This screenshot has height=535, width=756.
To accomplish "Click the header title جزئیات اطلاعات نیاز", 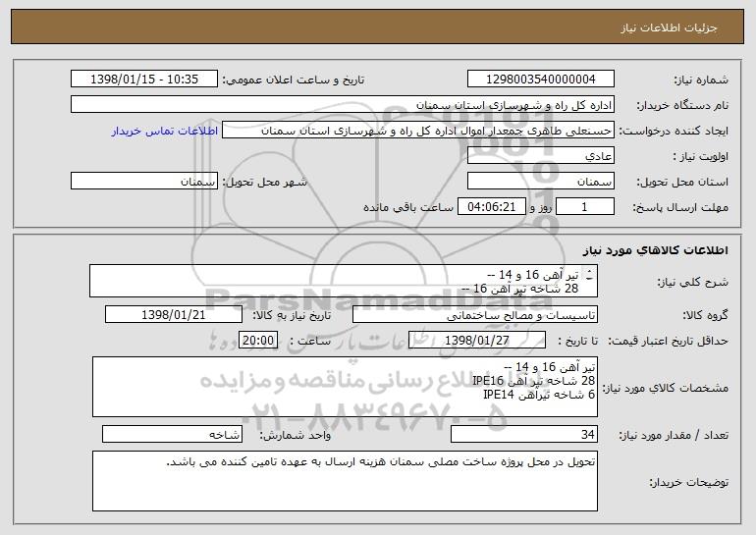I will coord(669,27).
